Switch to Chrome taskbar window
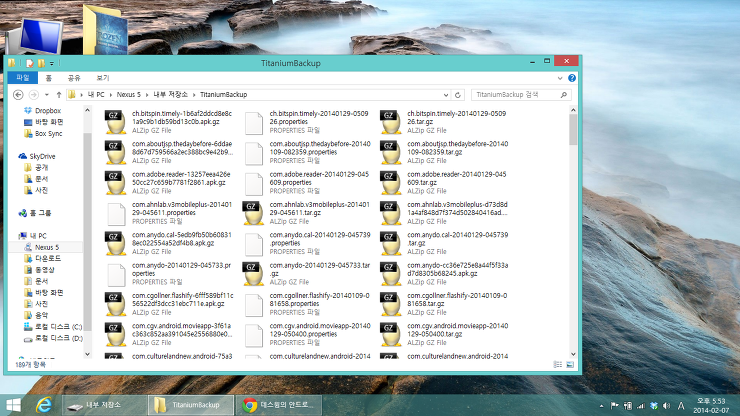The height and width of the screenshot is (416, 740). 278,405
